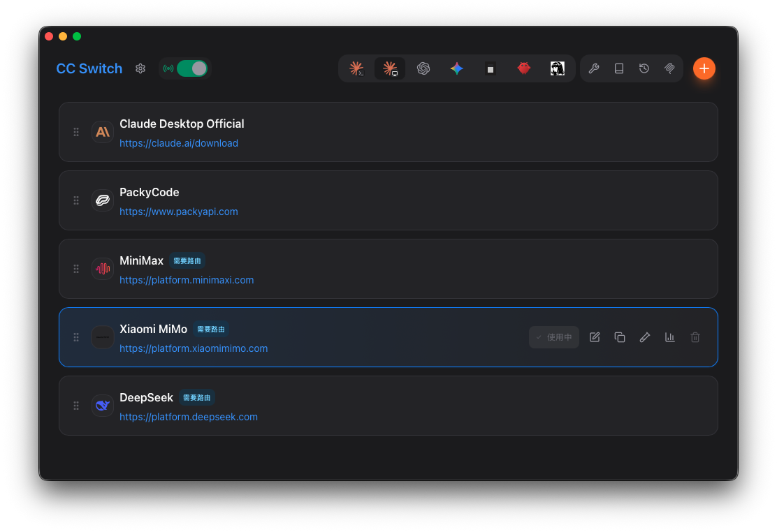Open the www.packyapi.com link
This screenshot has height=532, width=777.
(x=179, y=212)
